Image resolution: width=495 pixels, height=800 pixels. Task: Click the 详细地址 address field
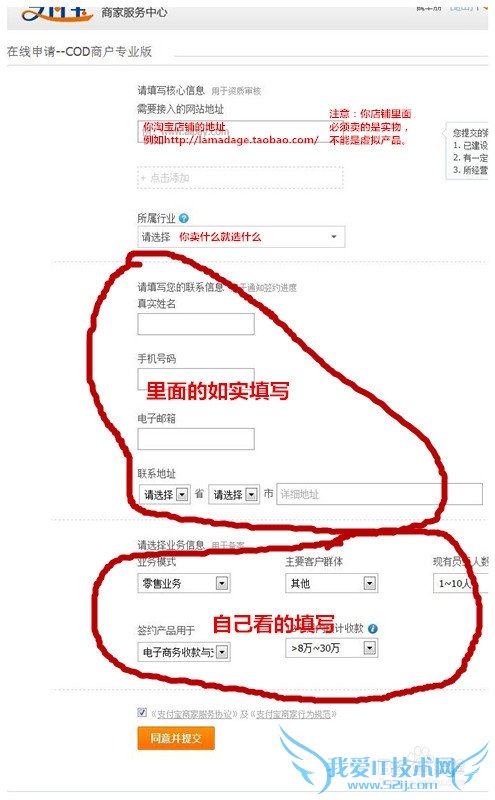tap(379, 494)
